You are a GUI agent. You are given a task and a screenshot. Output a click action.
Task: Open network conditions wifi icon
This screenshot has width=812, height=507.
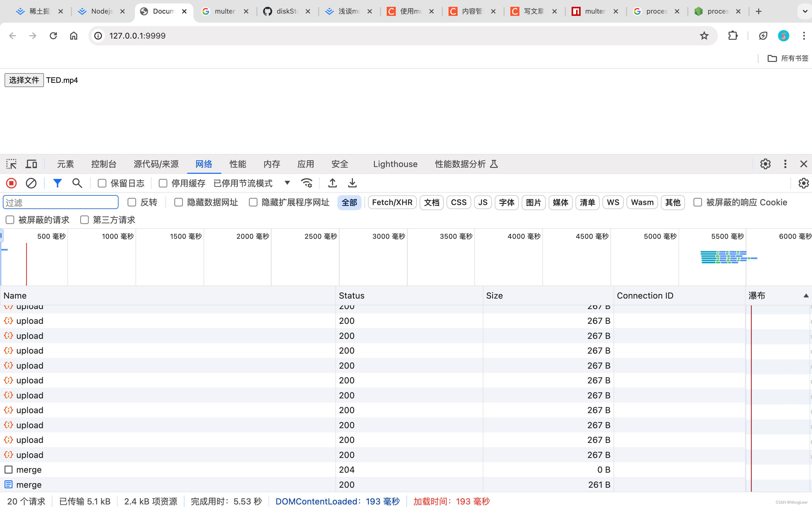pyautogui.click(x=307, y=183)
